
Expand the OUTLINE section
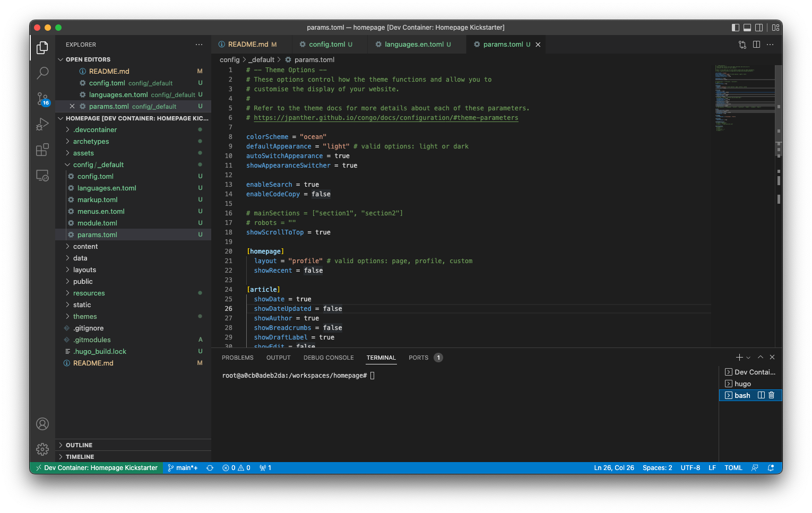coord(79,445)
